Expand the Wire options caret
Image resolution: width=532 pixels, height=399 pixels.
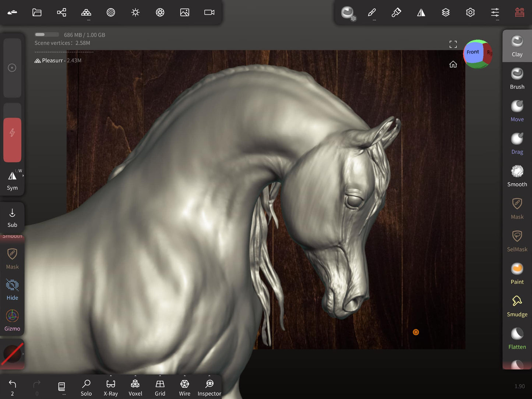click(185, 376)
